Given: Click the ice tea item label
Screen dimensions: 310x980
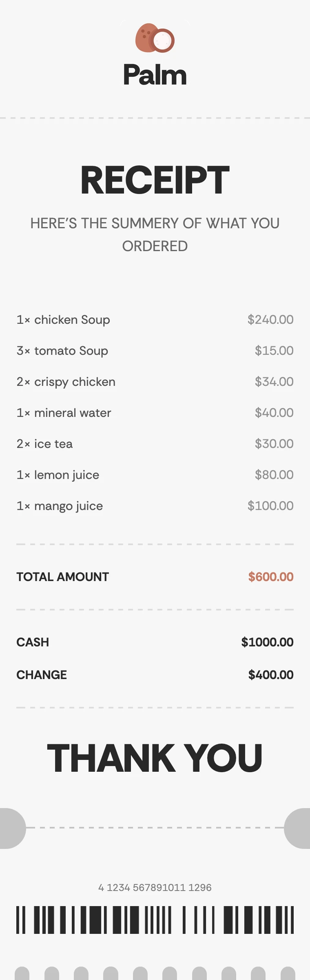Looking at the screenshot, I should click(x=45, y=444).
